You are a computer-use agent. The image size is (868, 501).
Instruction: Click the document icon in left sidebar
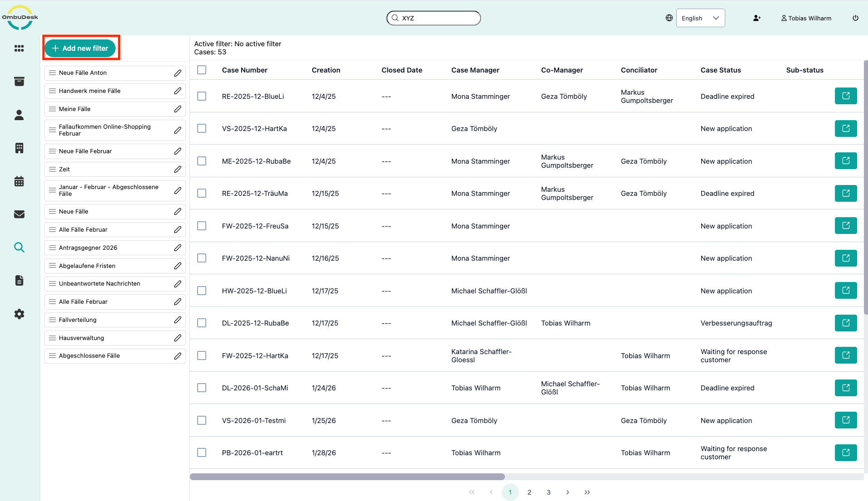tap(19, 281)
